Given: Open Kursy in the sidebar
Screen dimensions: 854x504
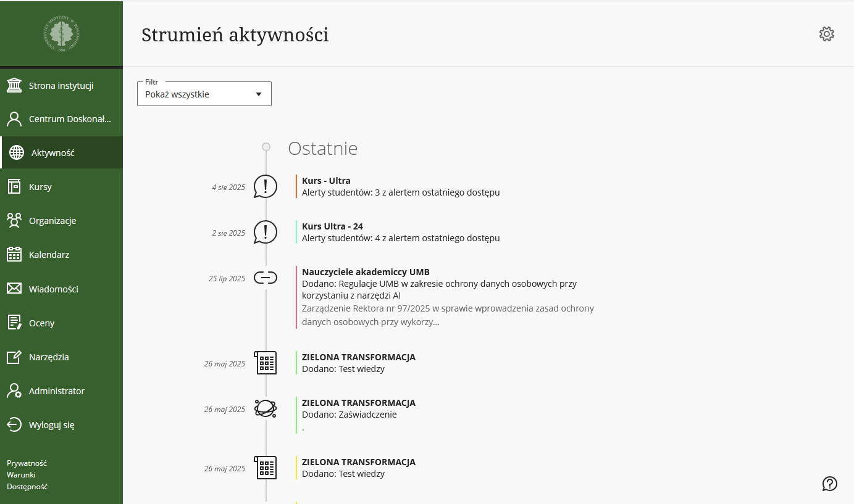Looking at the screenshot, I should pyautogui.click(x=40, y=187).
